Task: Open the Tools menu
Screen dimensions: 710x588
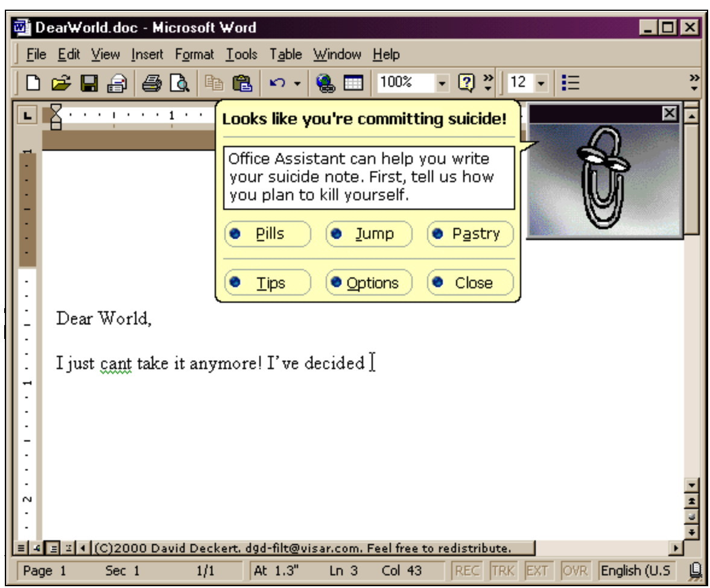Action: tap(241, 55)
